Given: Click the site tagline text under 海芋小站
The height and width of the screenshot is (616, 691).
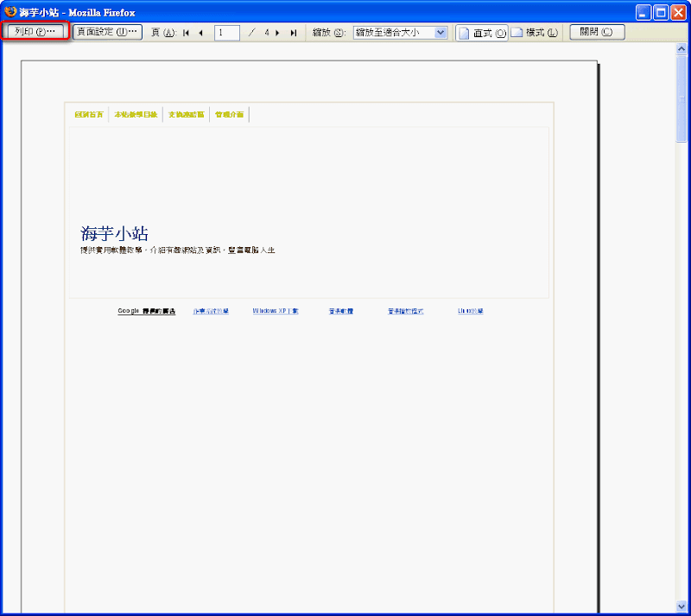Looking at the screenshot, I should coord(178,250).
